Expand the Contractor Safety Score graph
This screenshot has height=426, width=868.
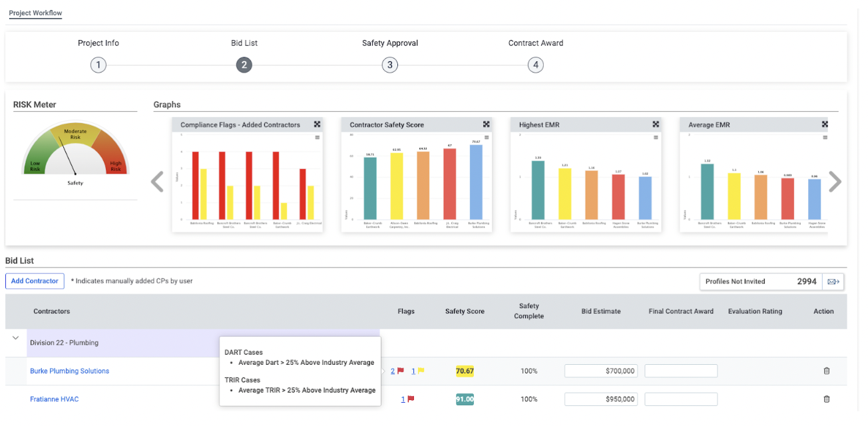[x=487, y=124]
